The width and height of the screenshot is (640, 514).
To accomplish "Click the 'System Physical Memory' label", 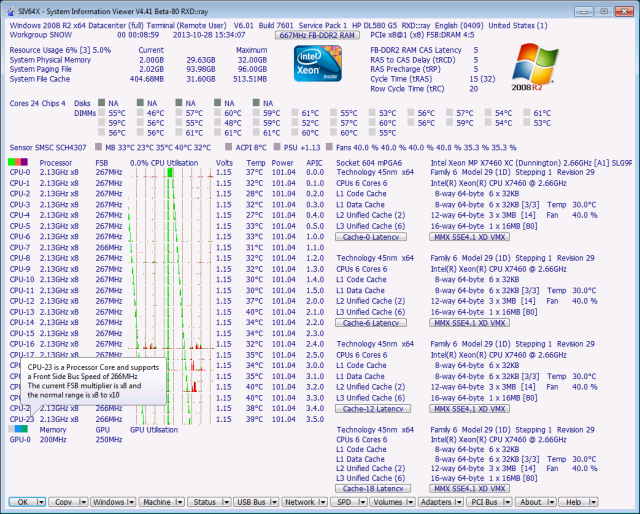I will tap(50, 60).
